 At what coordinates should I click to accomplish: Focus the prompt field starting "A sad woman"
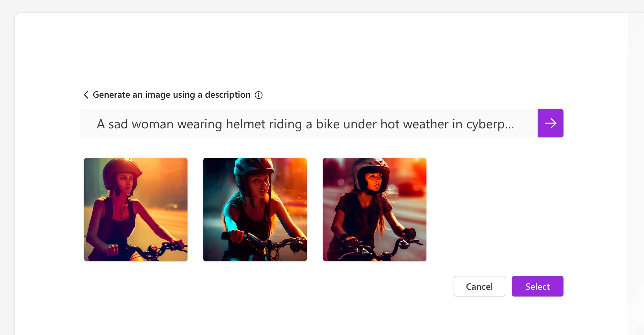[x=305, y=124]
